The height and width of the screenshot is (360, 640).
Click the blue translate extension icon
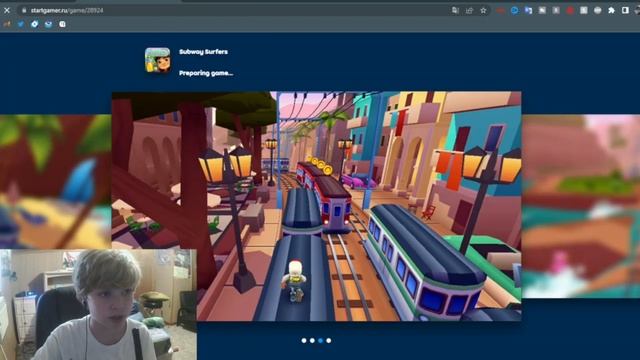528,10
